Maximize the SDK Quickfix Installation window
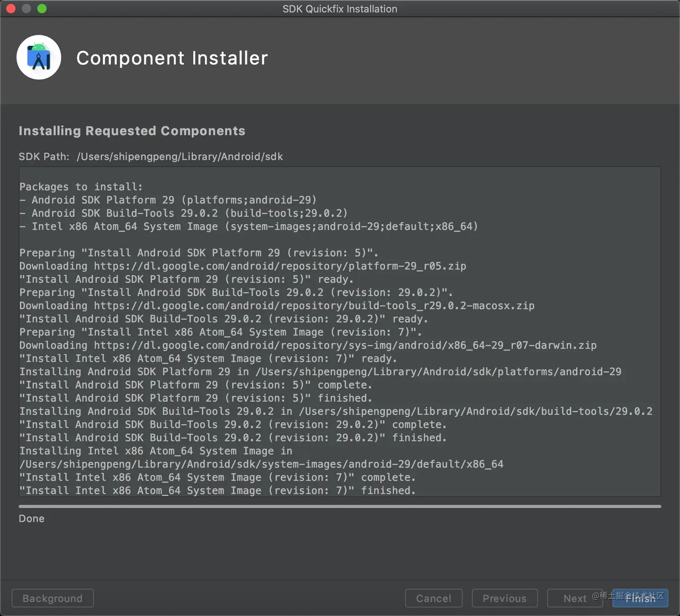 [42, 9]
